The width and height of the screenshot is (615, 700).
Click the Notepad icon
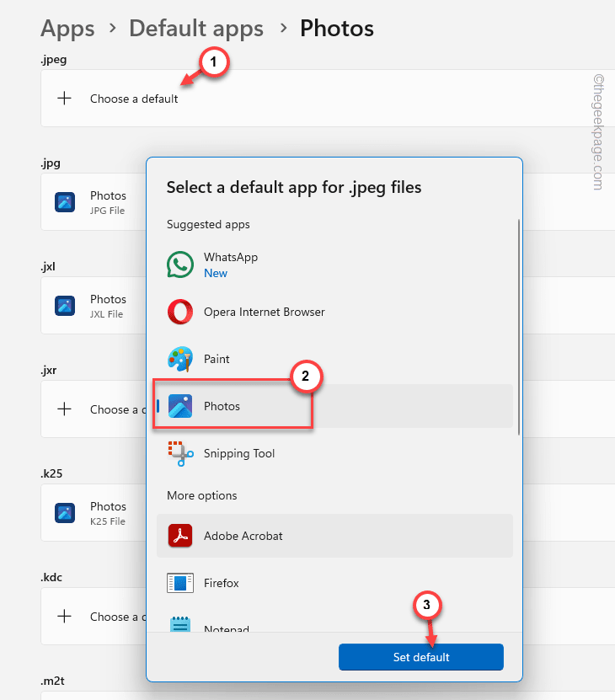coord(180,624)
